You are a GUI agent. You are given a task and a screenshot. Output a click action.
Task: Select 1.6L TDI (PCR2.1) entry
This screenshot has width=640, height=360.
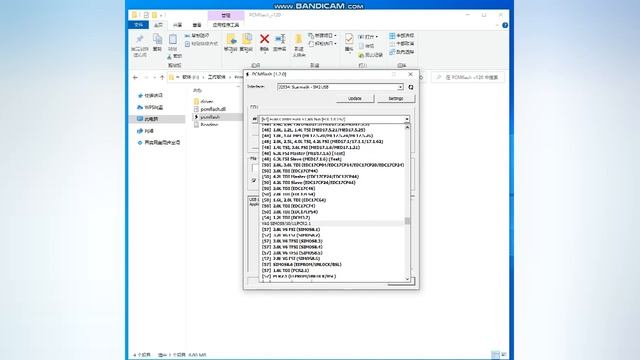pyautogui.click(x=286, y=270)
